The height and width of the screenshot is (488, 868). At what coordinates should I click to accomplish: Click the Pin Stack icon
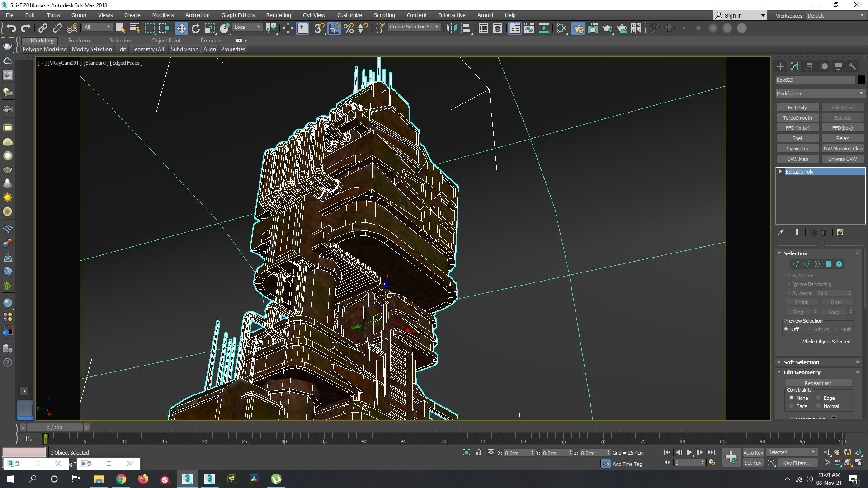781,232
